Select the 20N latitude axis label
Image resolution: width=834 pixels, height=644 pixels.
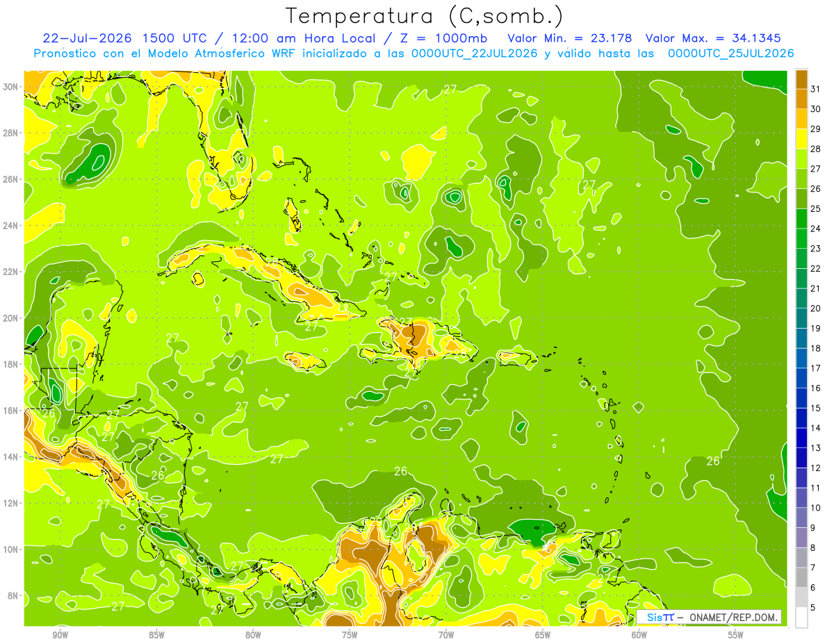(x=10, y=318)
